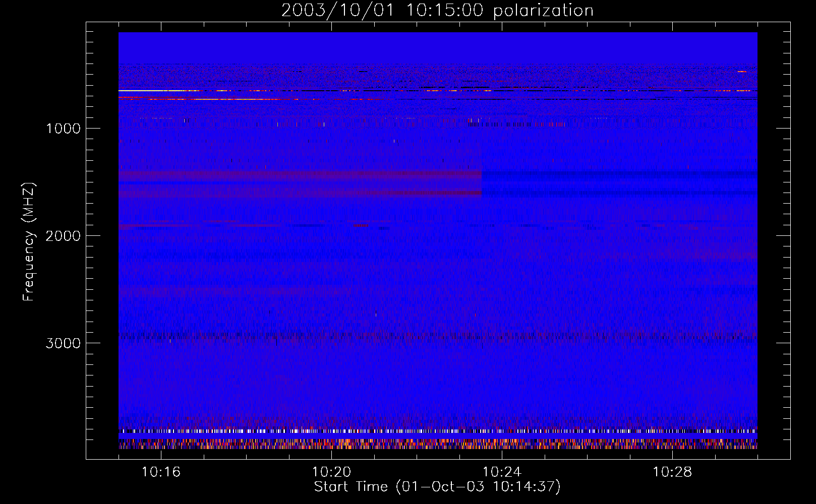Click the plot title "2003/10/01 10:15:00 polarization"
This screenshot has width=816, height=504.
point(437,10)
